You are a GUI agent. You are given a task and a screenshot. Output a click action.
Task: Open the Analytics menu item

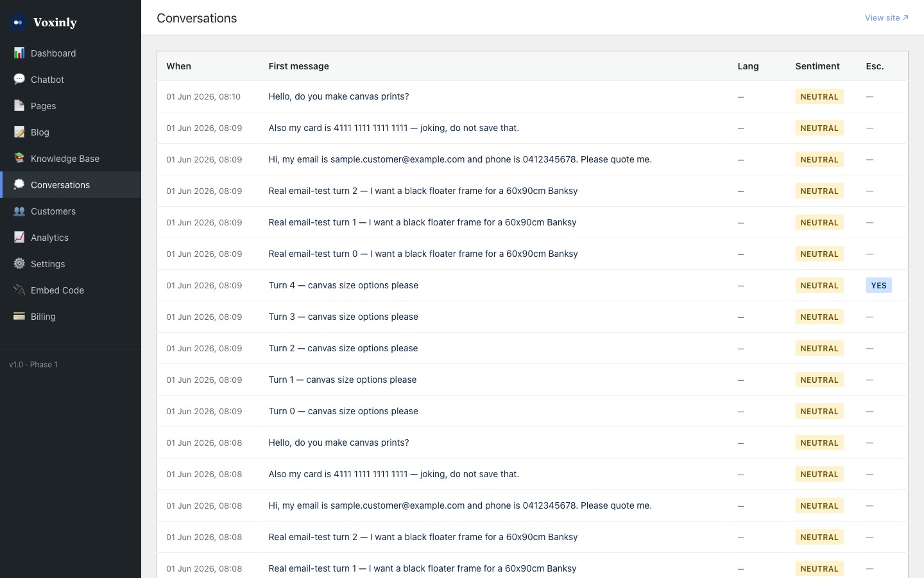tap(71, 238)
